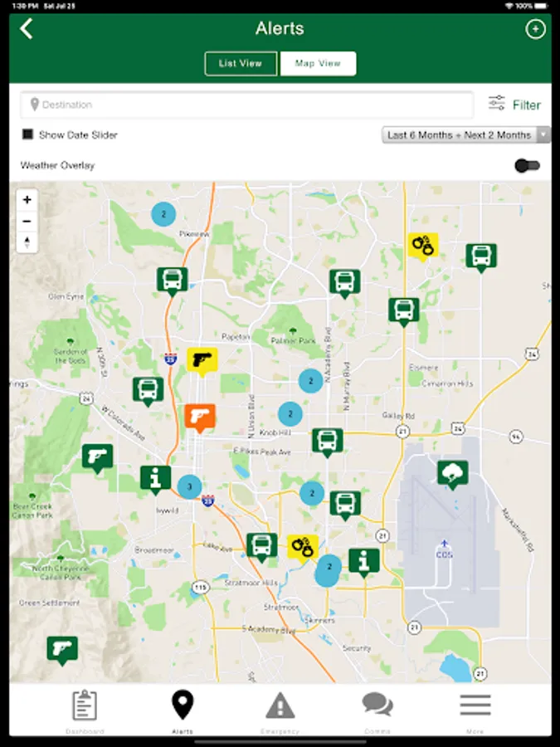Tap the Security map label

pyautogui.click(x=356, y=648)
